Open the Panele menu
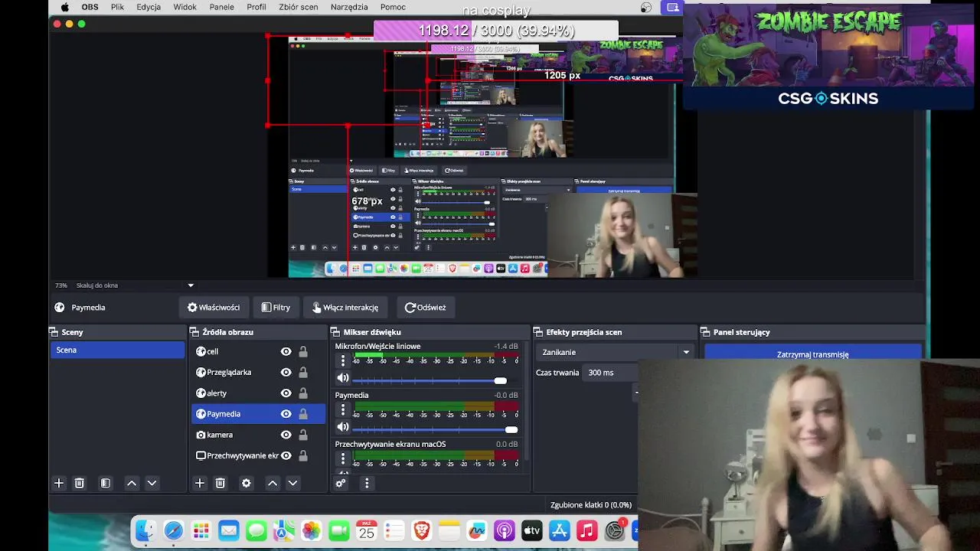 point(221,7)
